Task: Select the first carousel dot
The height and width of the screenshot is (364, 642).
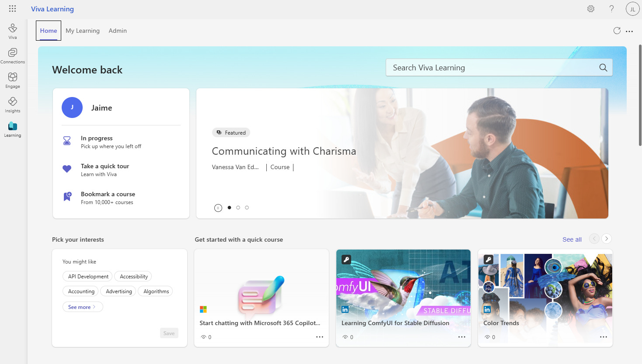Action: pyautogui.click(x=229, y=208)
